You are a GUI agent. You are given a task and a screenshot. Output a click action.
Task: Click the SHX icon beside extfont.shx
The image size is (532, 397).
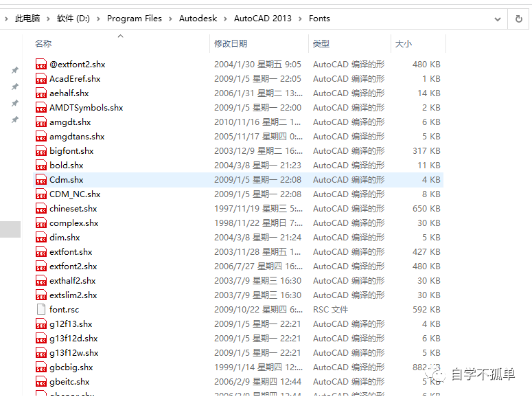point(41,252)
